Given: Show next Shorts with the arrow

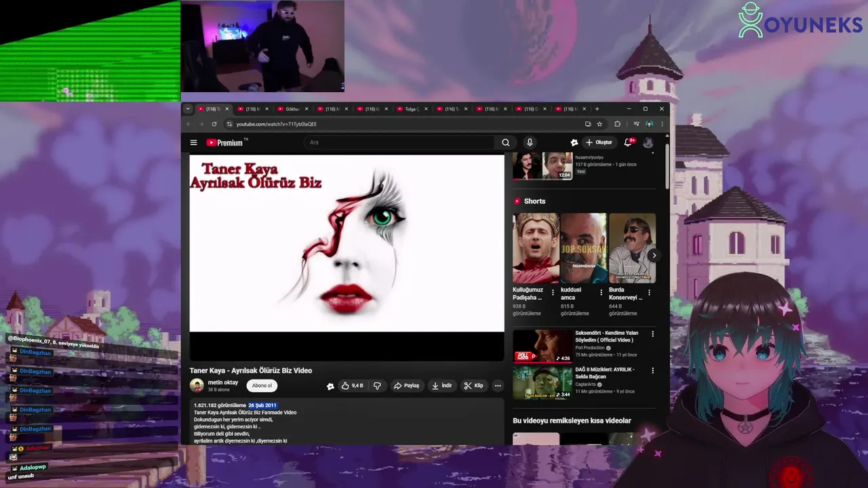Looking at the screenshot, I should tap(653, 256).
